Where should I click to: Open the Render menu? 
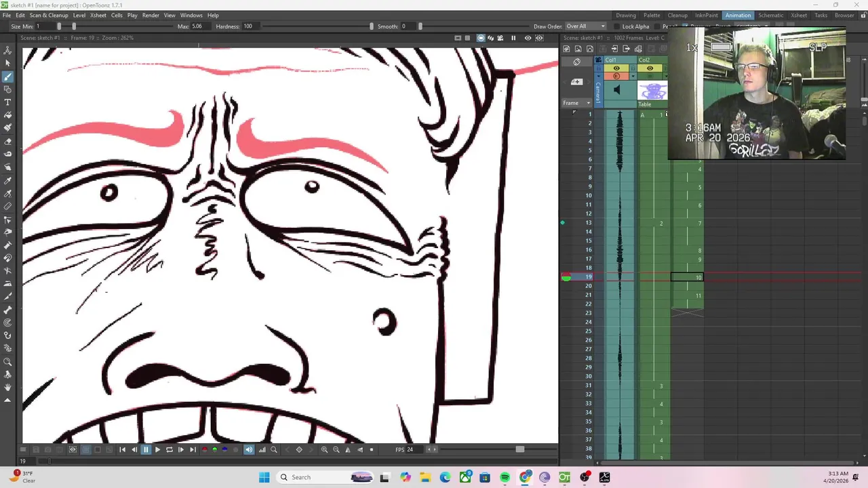click(151, 15)
